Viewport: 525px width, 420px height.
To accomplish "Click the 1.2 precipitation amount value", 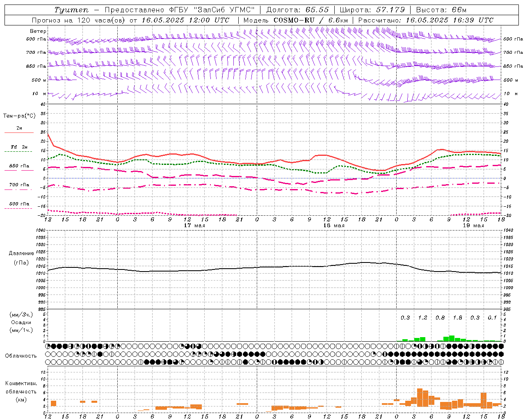I will [x=422, y=317].
